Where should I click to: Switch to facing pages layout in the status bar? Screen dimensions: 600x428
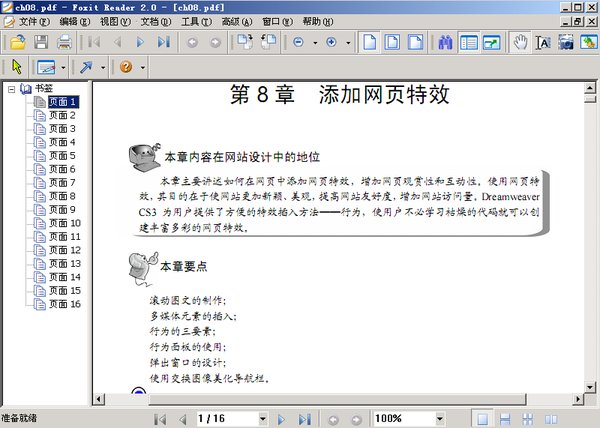point(551,419)
